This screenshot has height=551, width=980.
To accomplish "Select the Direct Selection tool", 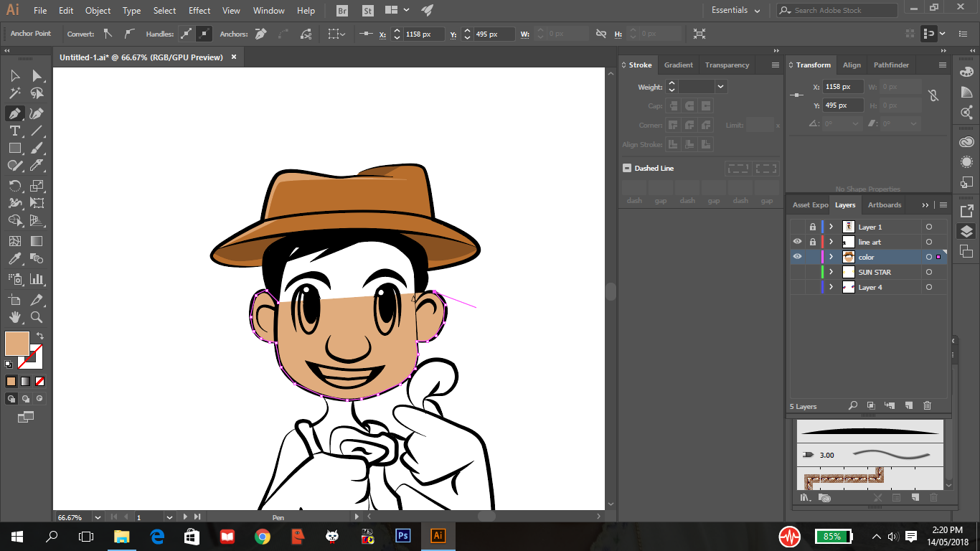I will [37, 76].
